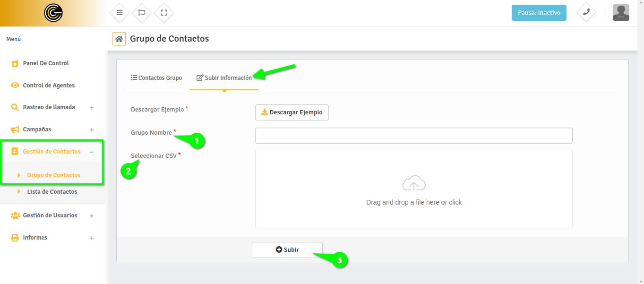Click the flag icon in top bar

(x=142, y=13)
